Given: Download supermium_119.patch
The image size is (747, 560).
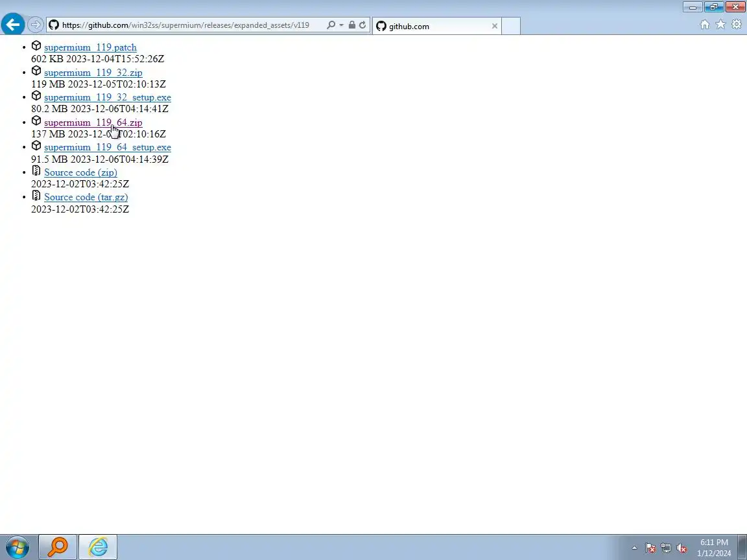Looking at the screenshot, I should coord(91,47).
